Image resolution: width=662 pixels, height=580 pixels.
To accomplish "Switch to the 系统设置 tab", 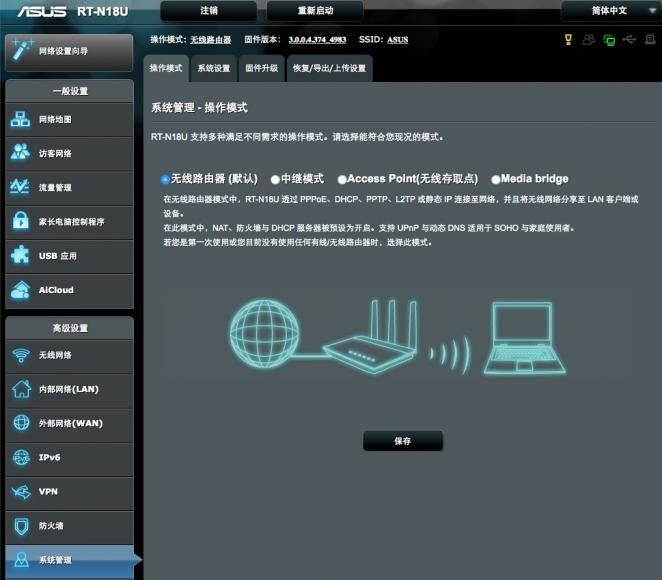I will pyautogui.click(x=214, y=68).
